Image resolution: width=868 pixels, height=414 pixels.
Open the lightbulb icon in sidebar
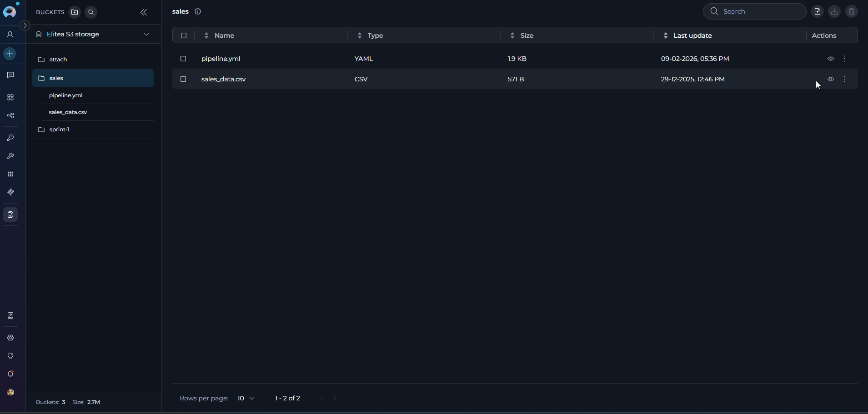[x=10, y=356]
